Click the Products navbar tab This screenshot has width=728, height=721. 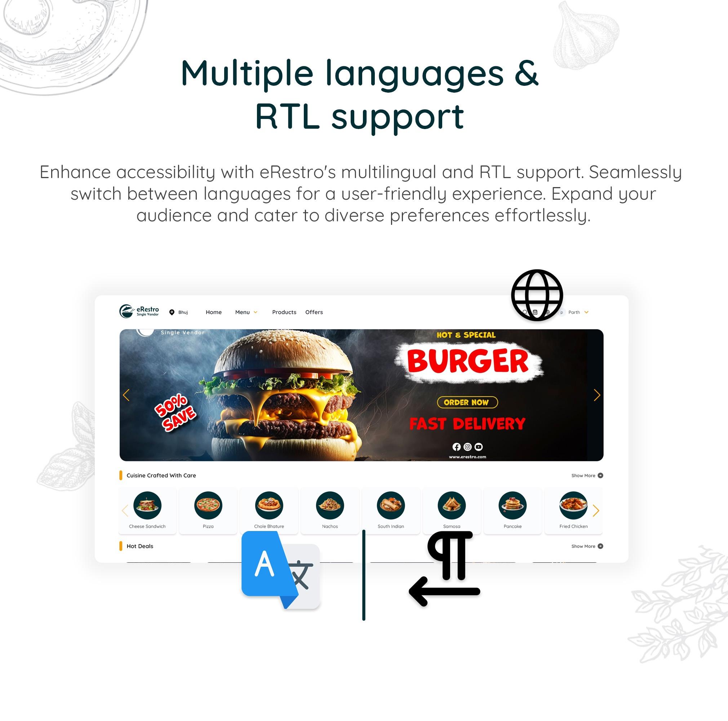pyautogui.click(x=283, y=312)
